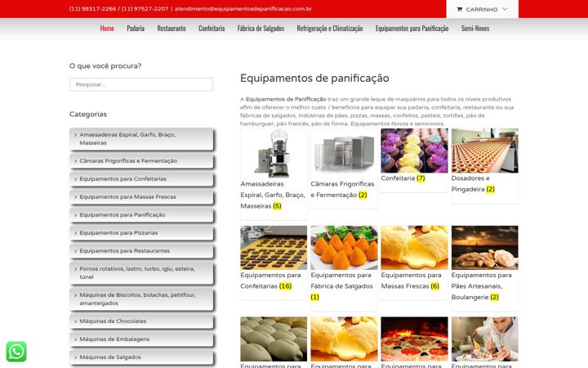Open Câmaras Frigoríficas e Fermentação (2) link
This screenshot has width=588, height=368.
click(x=342, y=189)
